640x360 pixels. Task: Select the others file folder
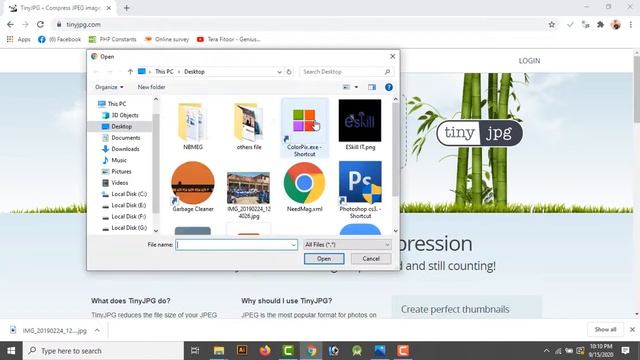(x=248, y=122)
